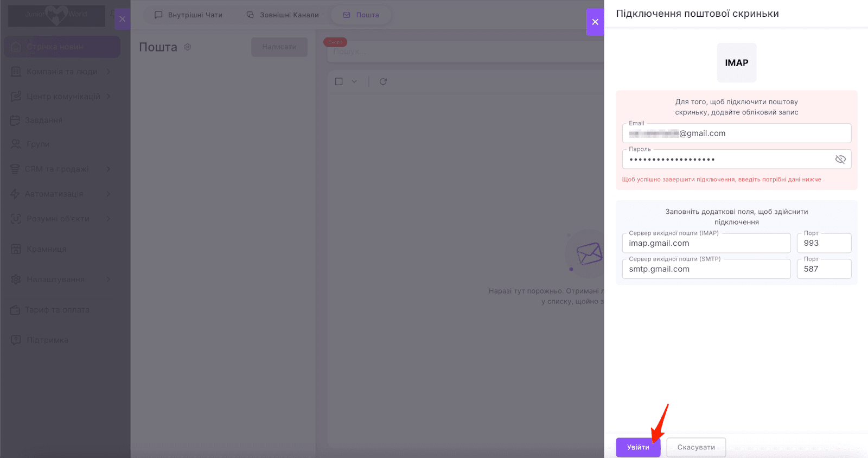Click the Пароль password field
Screen dimensions: 868x458
pyautogui.click(x=737, y=159)
